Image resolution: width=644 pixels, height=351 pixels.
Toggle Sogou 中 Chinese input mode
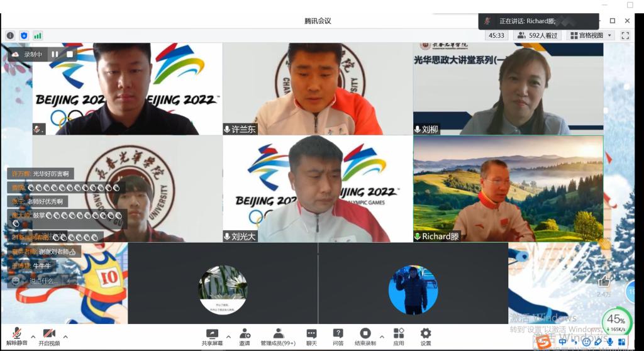(x=563, y=342)
